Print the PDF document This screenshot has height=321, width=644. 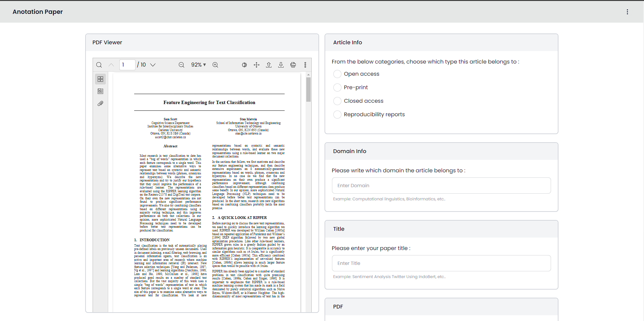(293, 65)
